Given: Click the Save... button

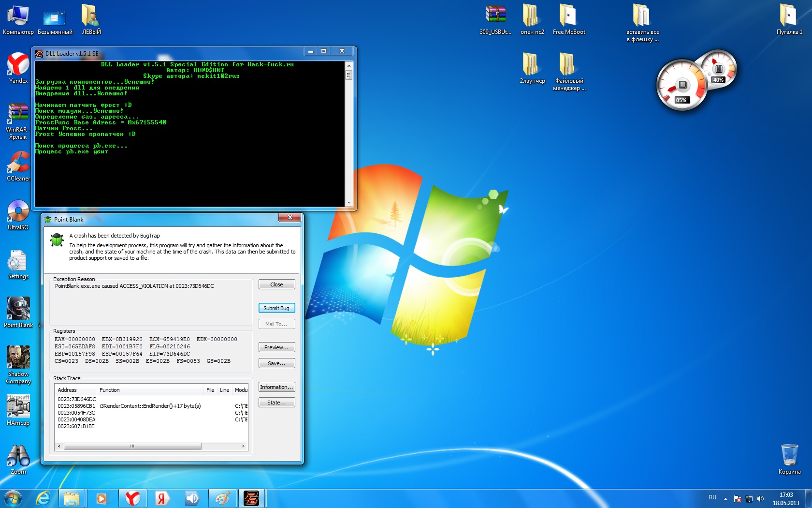Looking at the screenshot, I should click(276, 363).
